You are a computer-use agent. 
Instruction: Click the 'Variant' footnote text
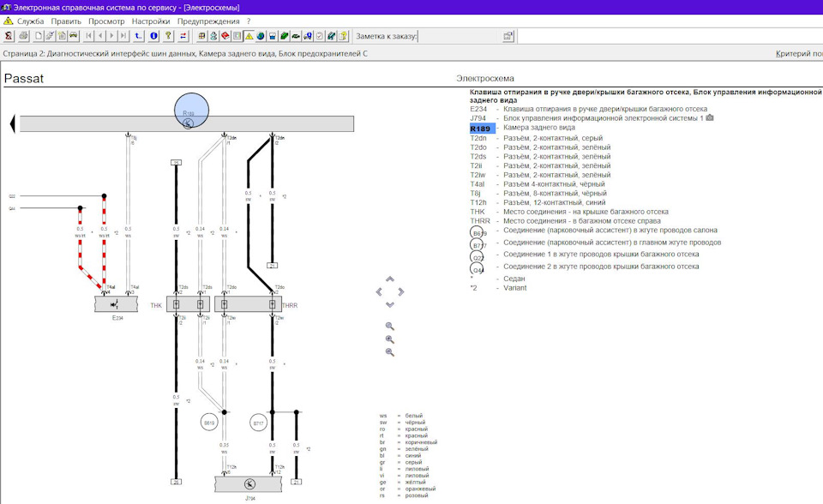(x=515, y=288)
